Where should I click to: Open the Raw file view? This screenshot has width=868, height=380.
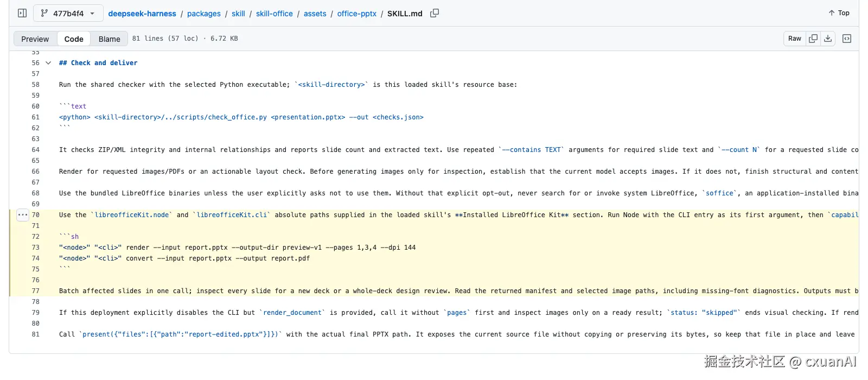click(795, 39)
